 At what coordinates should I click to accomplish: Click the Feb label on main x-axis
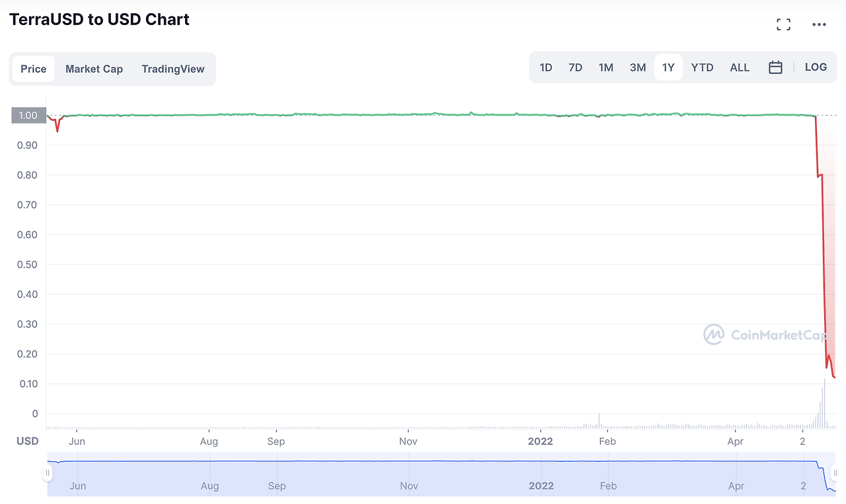pyautogui.click(x=607, y=441)
